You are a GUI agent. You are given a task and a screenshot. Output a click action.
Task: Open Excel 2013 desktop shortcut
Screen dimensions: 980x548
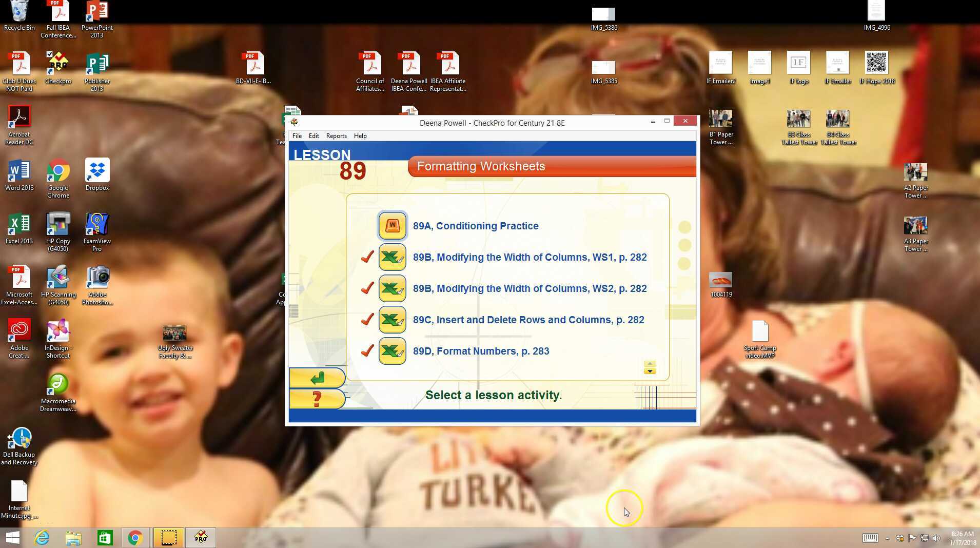pyautogui.click(x=19, y=229)
